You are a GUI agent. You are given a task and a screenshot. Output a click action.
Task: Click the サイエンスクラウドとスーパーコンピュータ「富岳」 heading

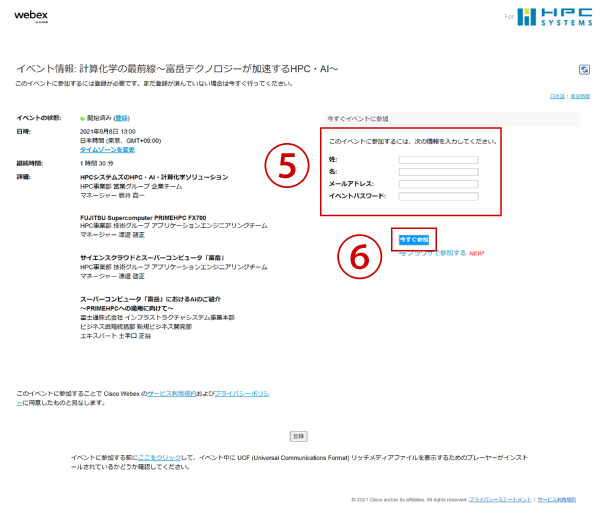pyautogui.click(x=152, y=257)
